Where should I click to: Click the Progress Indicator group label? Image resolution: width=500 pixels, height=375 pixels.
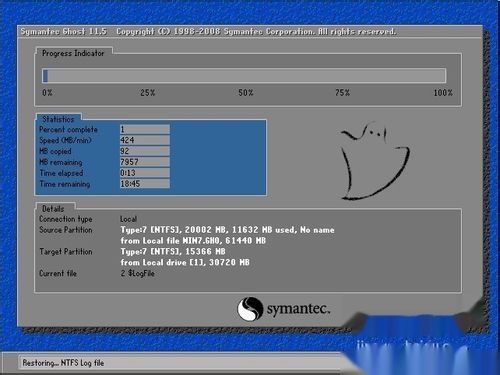(x=73, y=53)
